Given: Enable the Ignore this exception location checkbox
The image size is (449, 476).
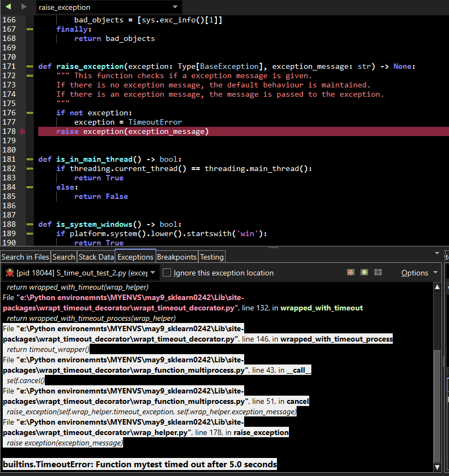Looking at the screenshot, I should point(168,272).
